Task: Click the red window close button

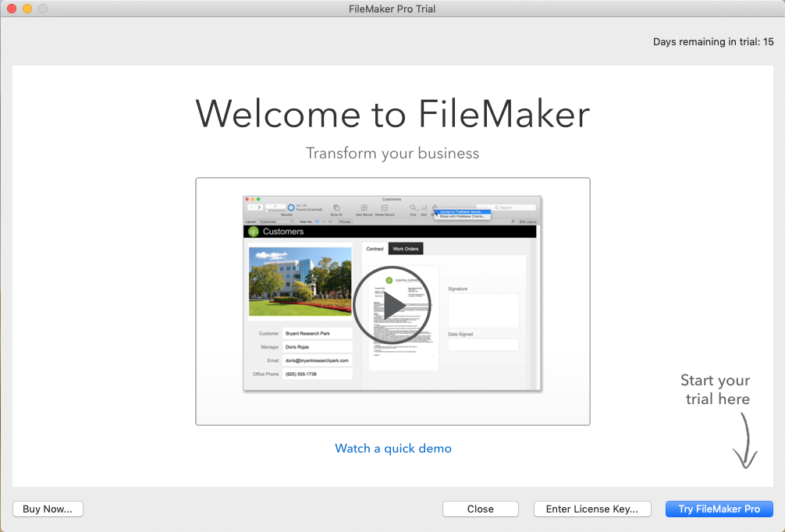Action: 11,9
